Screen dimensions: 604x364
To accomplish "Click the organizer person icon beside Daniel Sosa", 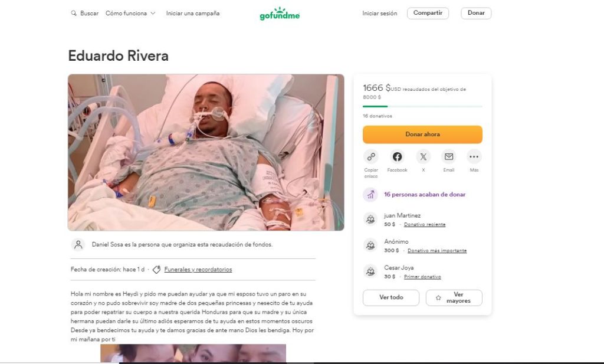I will [77, 244].
